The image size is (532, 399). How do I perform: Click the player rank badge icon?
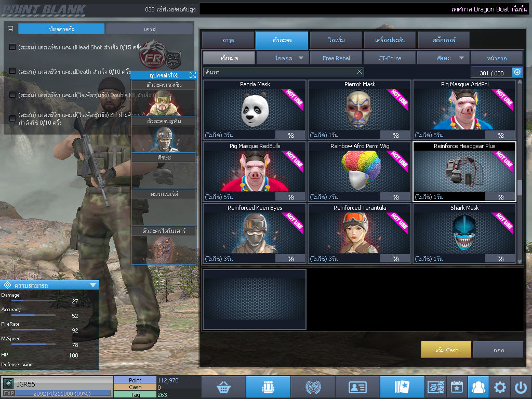[8, 383]
